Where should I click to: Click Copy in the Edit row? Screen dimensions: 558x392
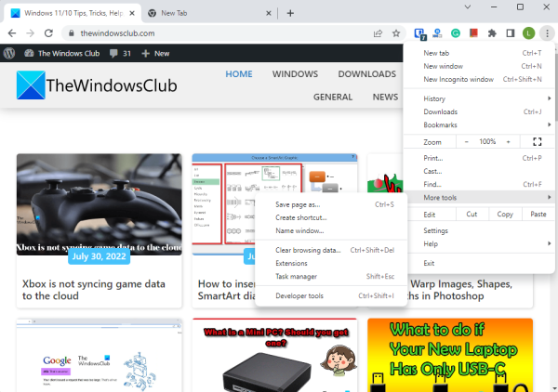(505, 214)
